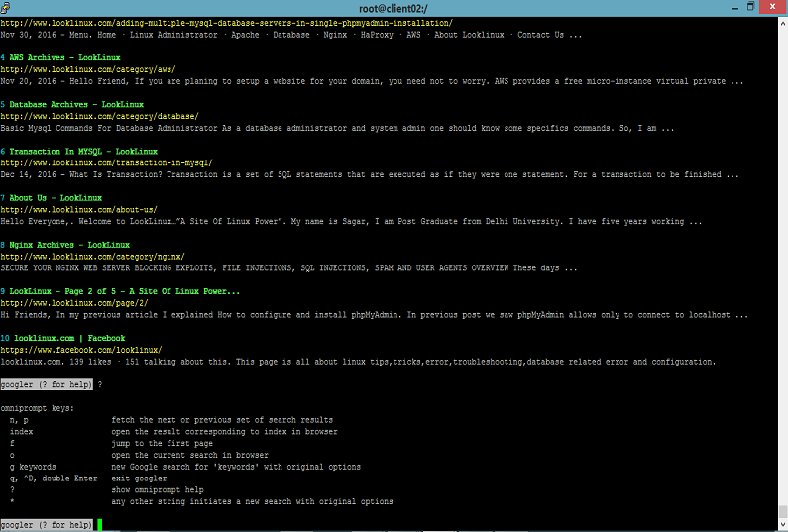Click the PuTTY icon in title bar

point(5,8)
